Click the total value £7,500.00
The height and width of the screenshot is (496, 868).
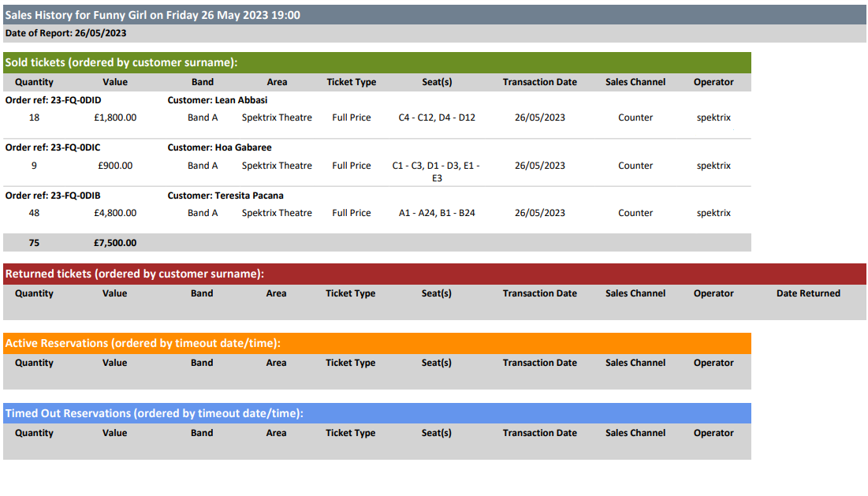(x=115, y=243)
